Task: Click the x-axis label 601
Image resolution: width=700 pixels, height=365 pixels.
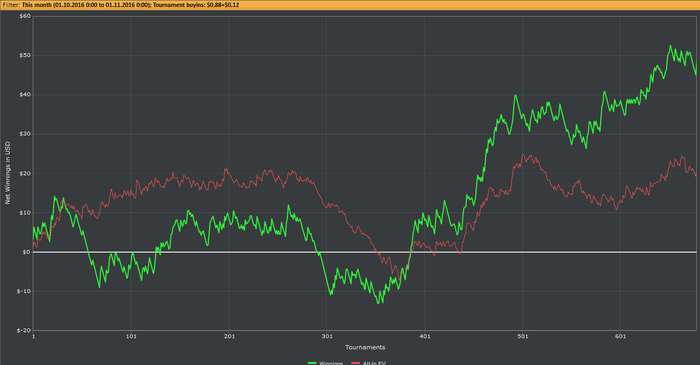Action: 620,336
